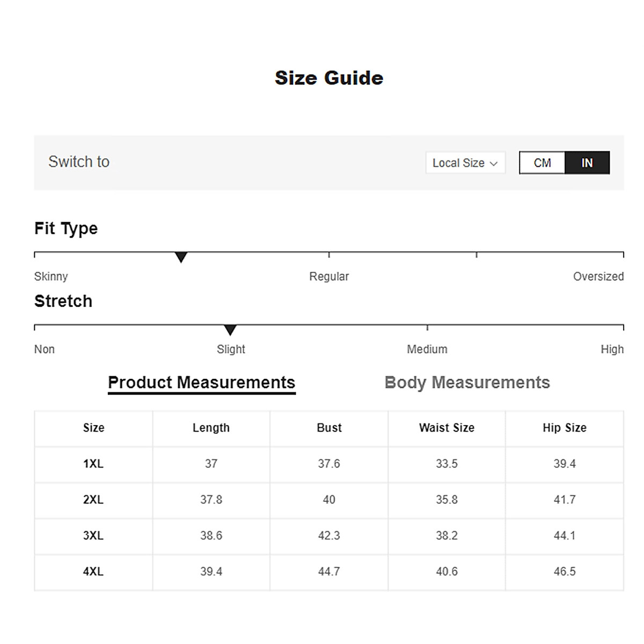644x644 pixels.
Task: Open the Product Measurements tab
Action: tap(201, 383)
